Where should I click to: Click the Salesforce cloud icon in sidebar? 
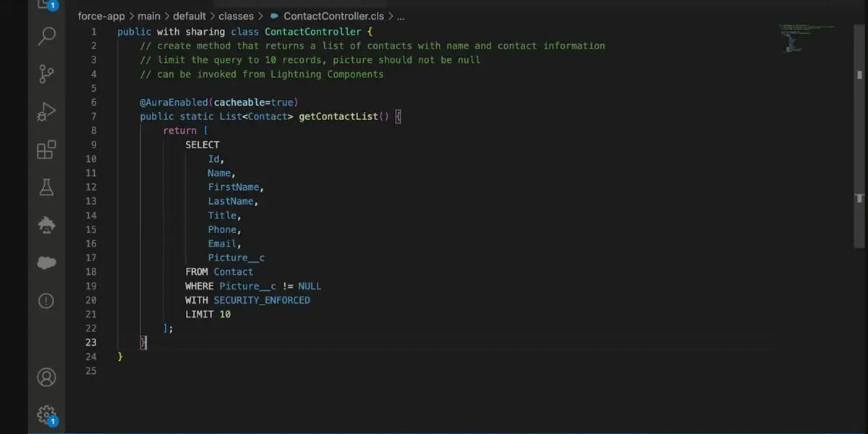coord(46,263)
